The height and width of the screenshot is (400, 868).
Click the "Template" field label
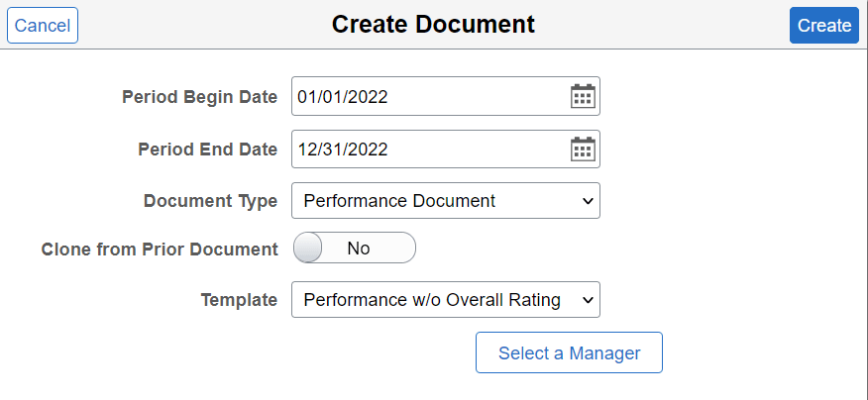click(239, 300)
